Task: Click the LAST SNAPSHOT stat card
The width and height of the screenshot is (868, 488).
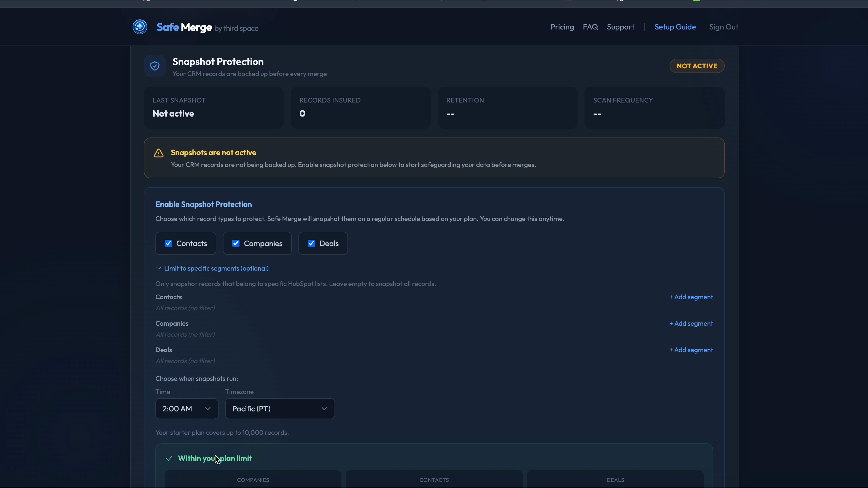Action: (x=213, y=107)
